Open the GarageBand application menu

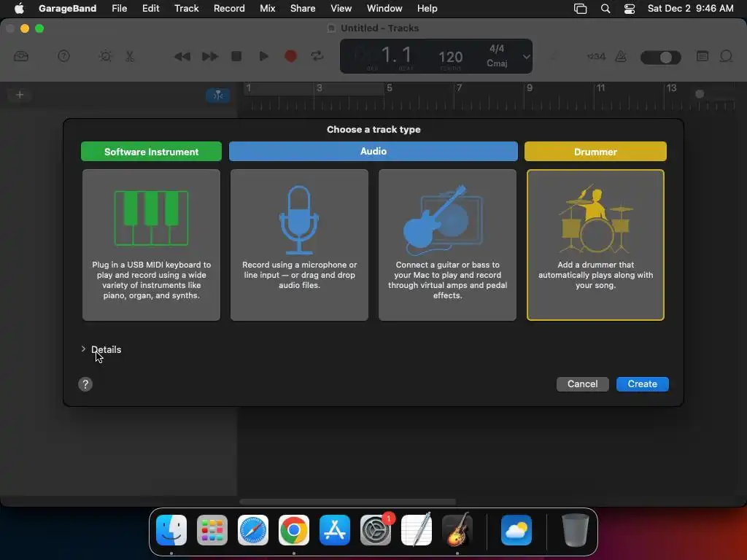[67, 8]
